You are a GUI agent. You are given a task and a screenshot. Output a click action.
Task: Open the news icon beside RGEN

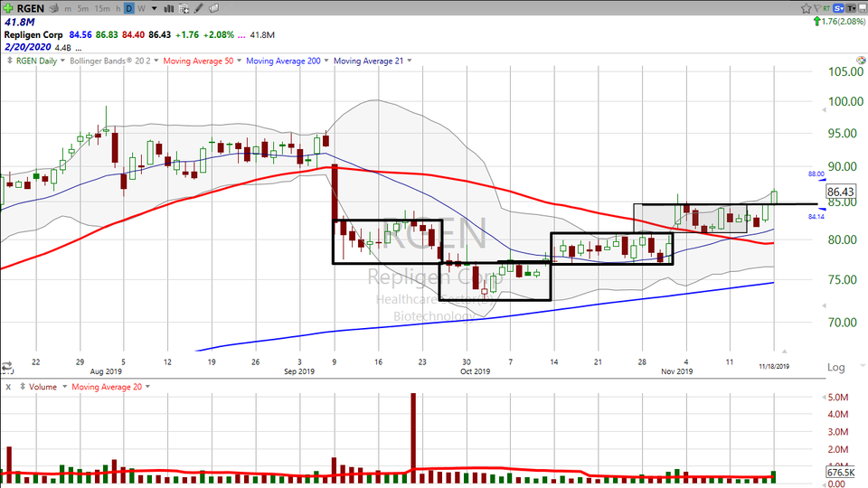click(53, 8)
